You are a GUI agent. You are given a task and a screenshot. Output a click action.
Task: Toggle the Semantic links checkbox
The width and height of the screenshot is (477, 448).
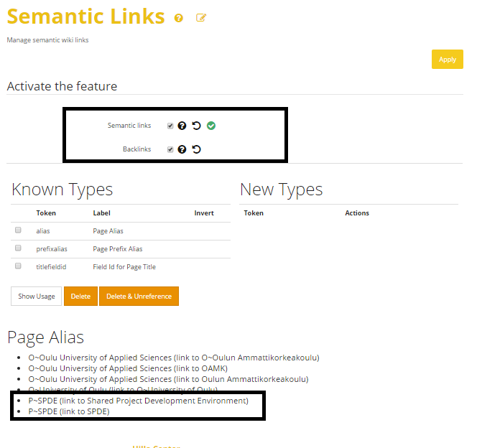point(170,126)
